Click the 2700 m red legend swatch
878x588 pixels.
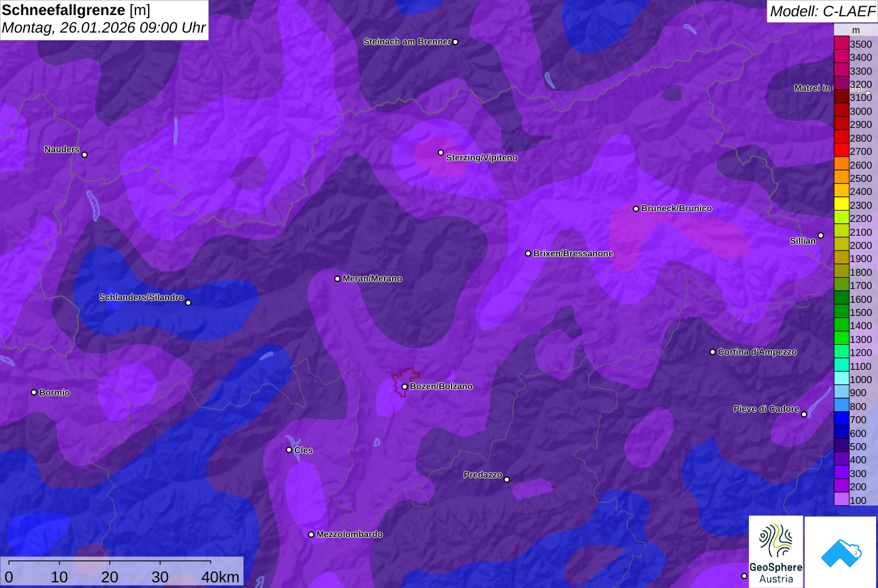pos(841,150)
